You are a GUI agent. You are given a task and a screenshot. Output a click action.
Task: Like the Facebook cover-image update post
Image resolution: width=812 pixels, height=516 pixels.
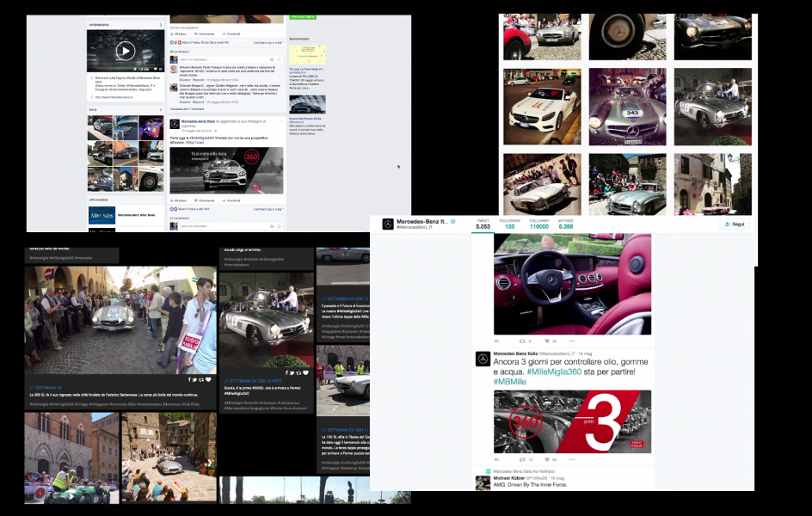(179, 200)
